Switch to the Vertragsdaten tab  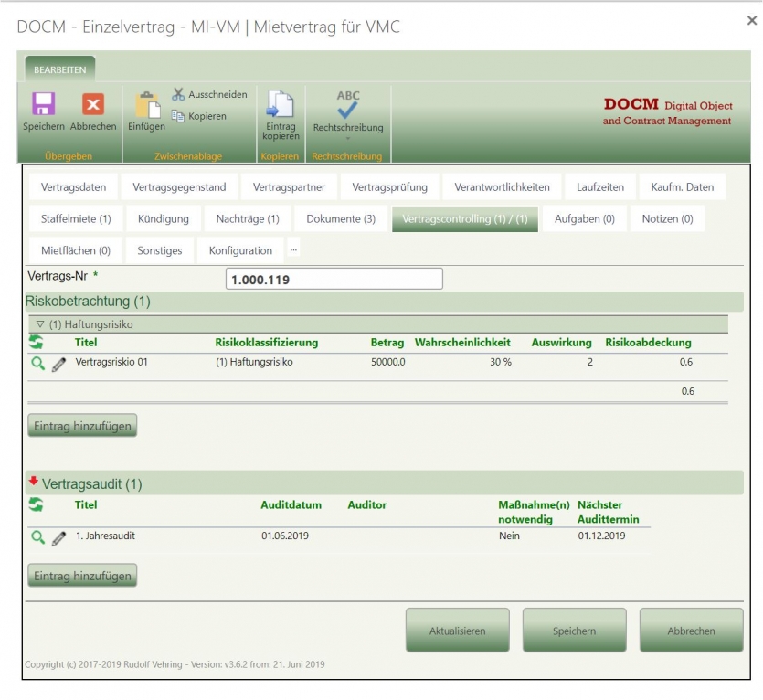click(x=73, y=187)
